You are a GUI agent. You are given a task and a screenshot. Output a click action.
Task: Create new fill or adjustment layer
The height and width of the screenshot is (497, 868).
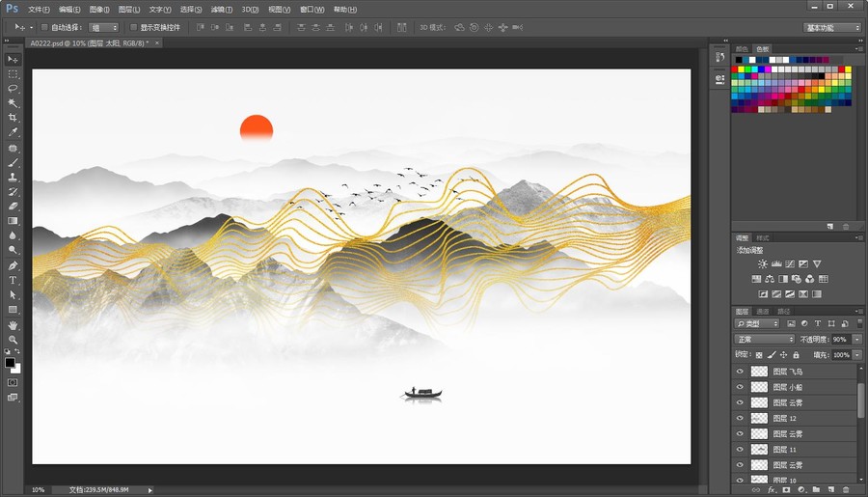click(801, 490)
